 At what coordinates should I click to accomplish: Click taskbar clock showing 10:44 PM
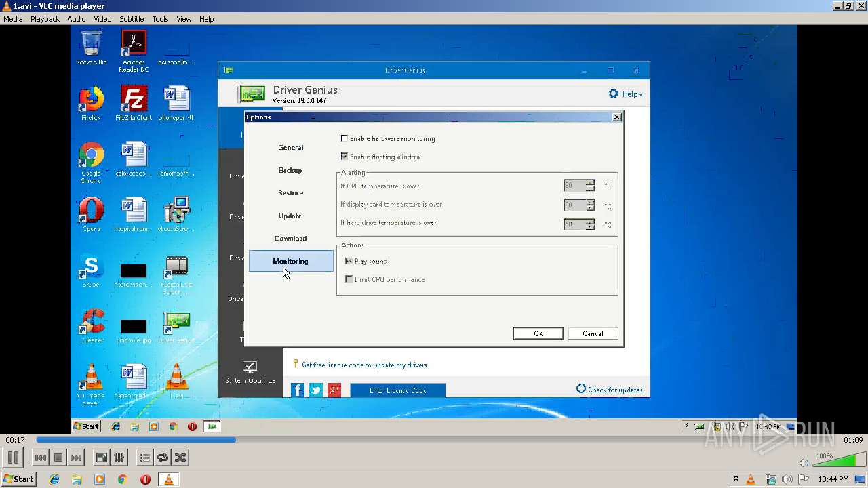click(x=833, y=479)
